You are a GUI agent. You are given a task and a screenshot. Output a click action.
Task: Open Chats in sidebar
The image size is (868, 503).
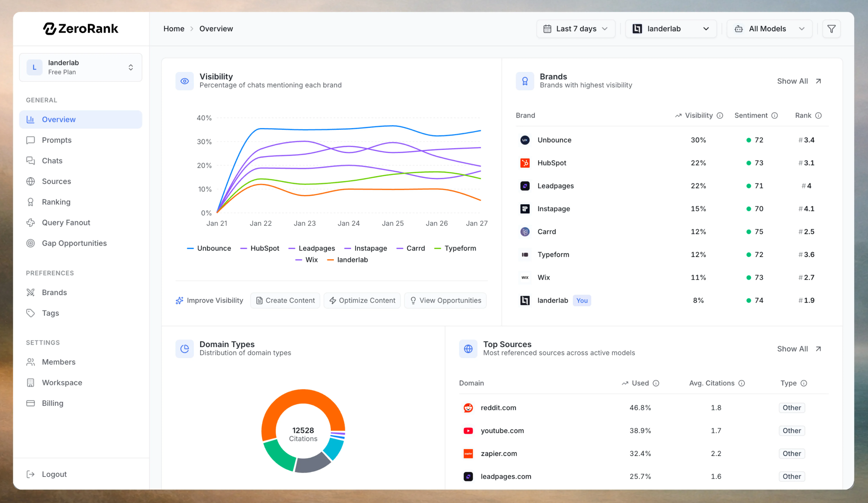click(x=81, y=161)
